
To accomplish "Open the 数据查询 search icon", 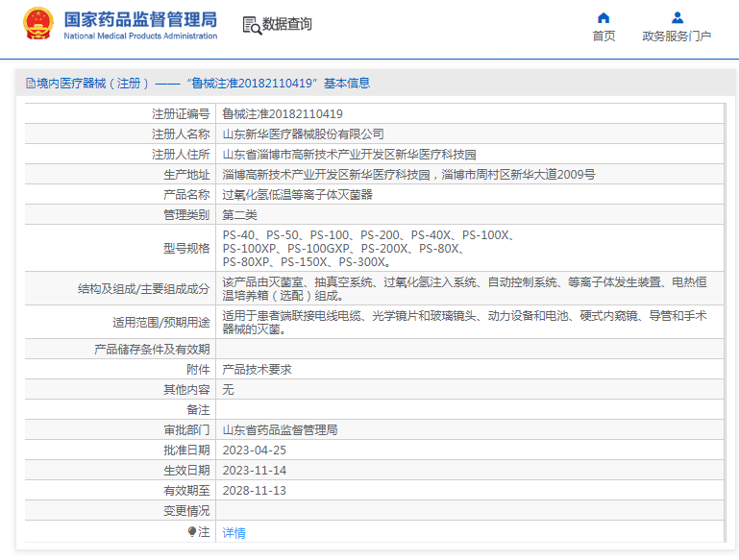I will tap(252, 25).
